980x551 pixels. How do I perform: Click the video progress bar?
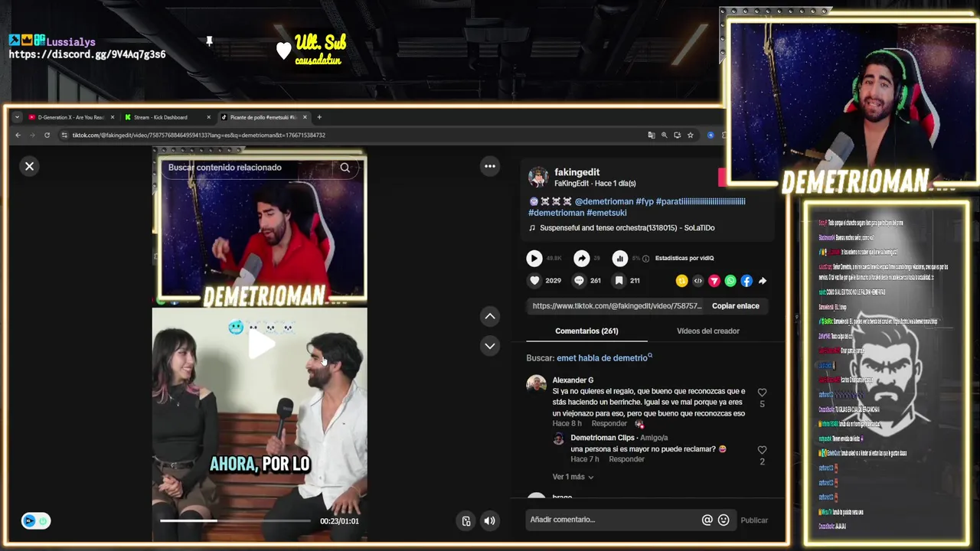click(x=235, y=520)
